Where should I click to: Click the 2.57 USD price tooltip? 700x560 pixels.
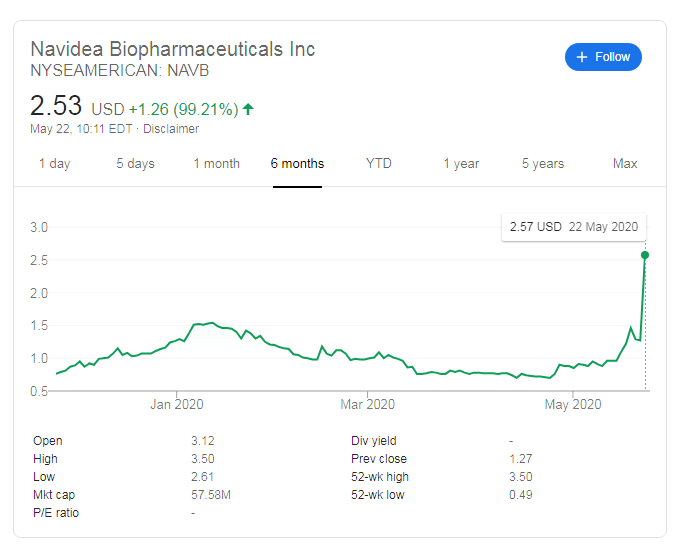573,227
